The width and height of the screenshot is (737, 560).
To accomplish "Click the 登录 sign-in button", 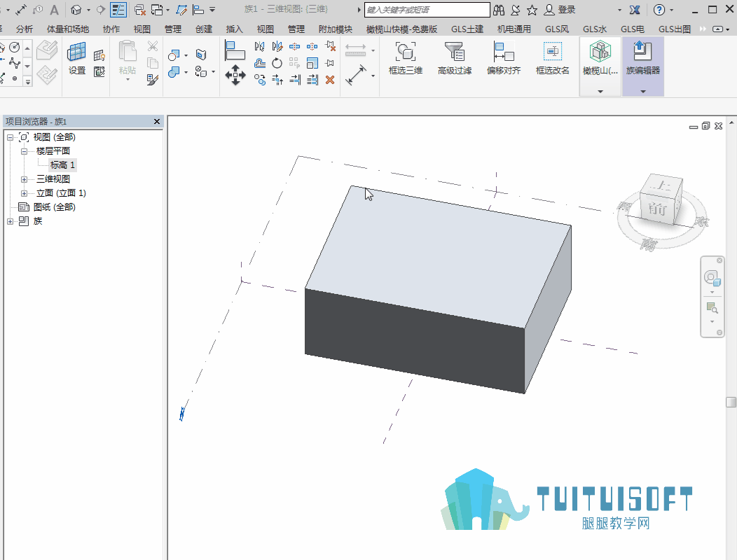I will pyautogui.click(x=560, y=9).
